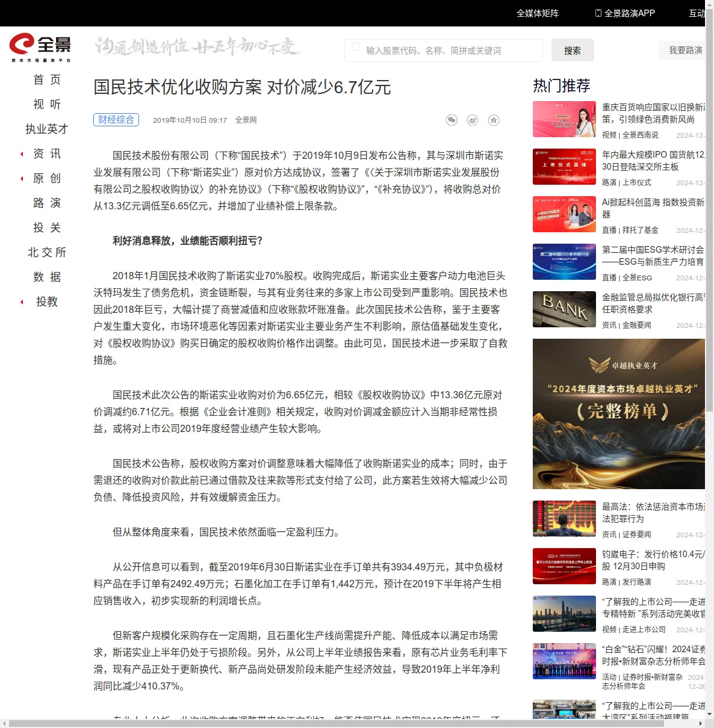Open AI掀起科创蓝海 指数投资 headline
The width and height of the screenshot is (714, 728).
tap(653, 208)
